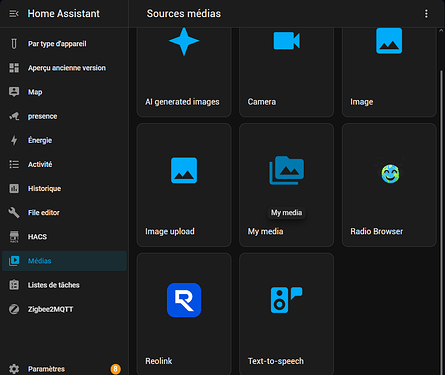The width and height of the screenshot is (445, 375).
Task: Click the Radio Browser globe icon
Action: coord(390,173)
